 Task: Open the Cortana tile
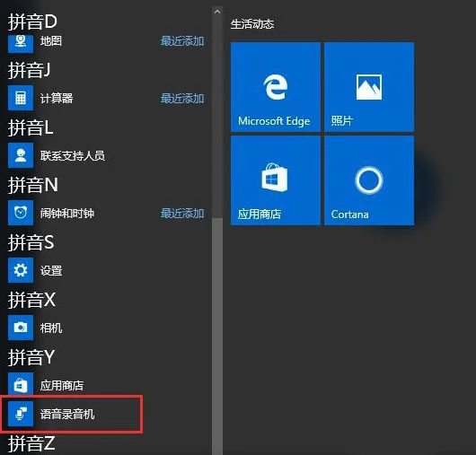click(369, 180)
